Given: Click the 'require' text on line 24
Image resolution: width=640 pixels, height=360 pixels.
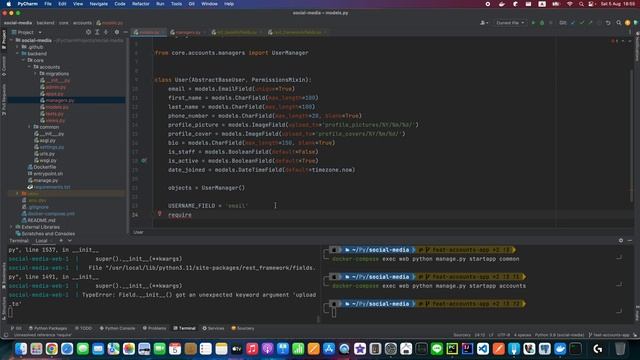Looking at the screenshot, I should [180, 215].
